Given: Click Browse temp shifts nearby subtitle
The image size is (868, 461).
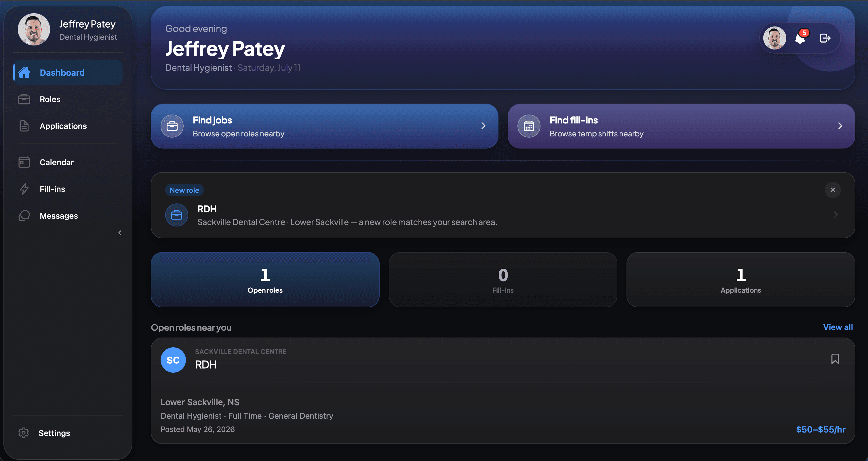Looking at the screenshot, I should pyautogui.click(x=597, y=134).
